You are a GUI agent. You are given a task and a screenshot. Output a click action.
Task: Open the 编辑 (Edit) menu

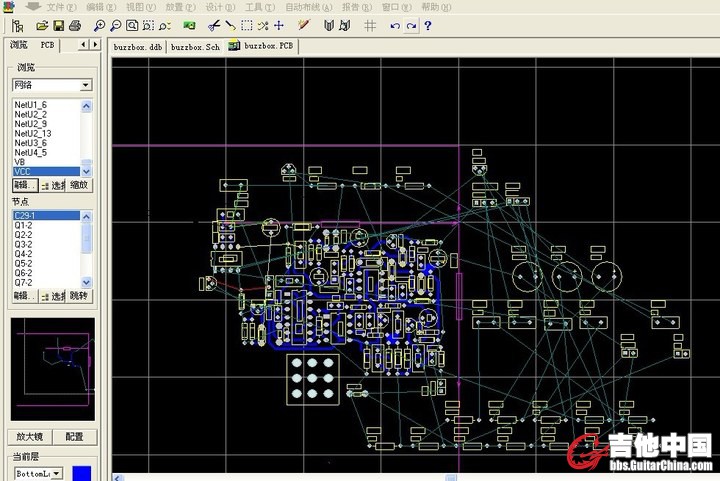(x=101, y=7)
